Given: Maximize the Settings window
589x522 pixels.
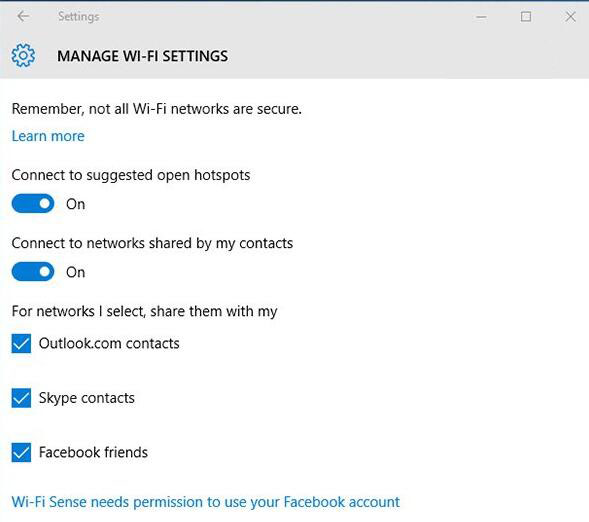Looking at the screenshot, I should [x=526, y=17].
